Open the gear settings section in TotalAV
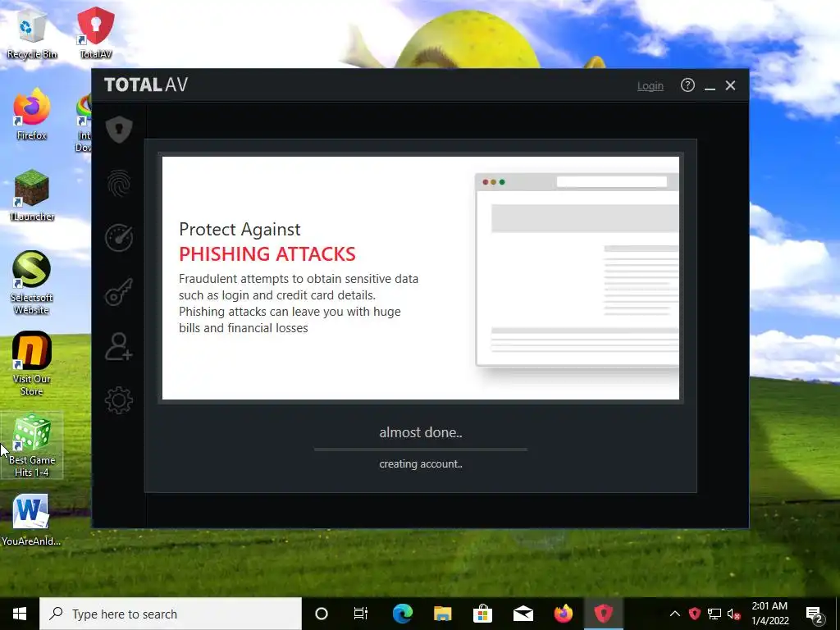The height and width of the screenshot is (630, 840). [x=119, y=400]
